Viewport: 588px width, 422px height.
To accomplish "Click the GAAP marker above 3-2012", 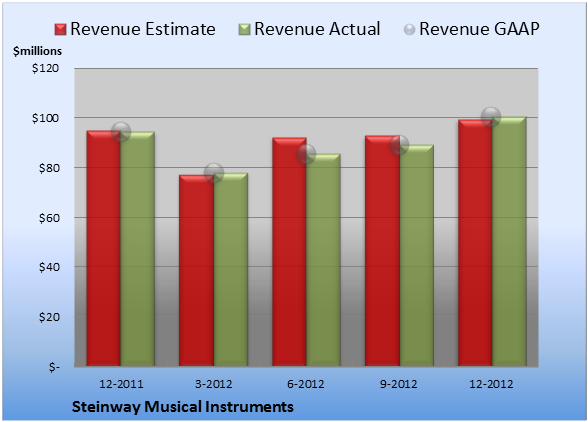I will [214, 173].
